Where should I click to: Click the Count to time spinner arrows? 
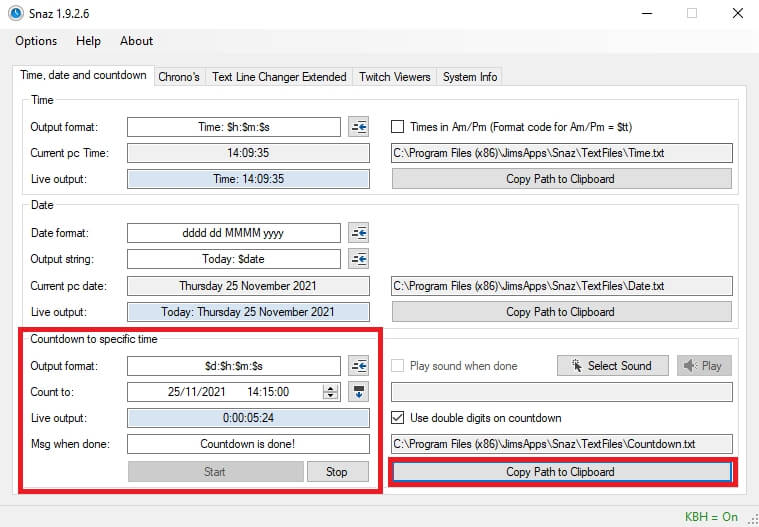point(331,392)
